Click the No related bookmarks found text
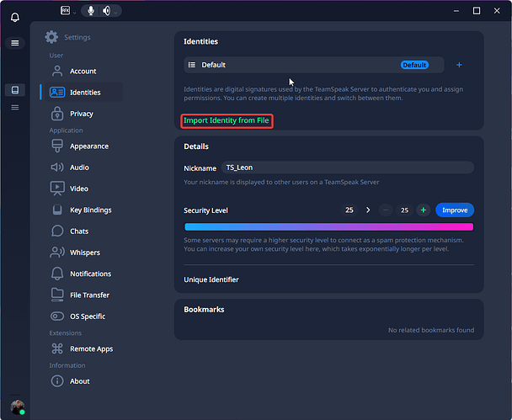512x420 pixels. point(431,330)
